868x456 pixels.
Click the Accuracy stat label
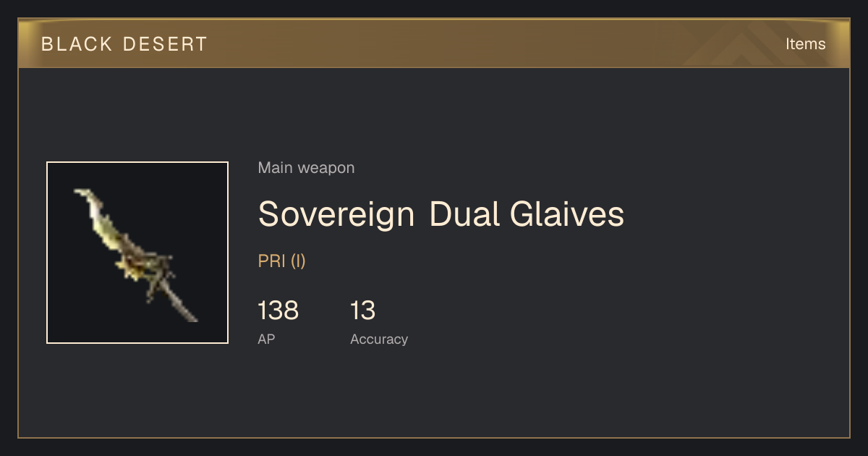(379, 339)
